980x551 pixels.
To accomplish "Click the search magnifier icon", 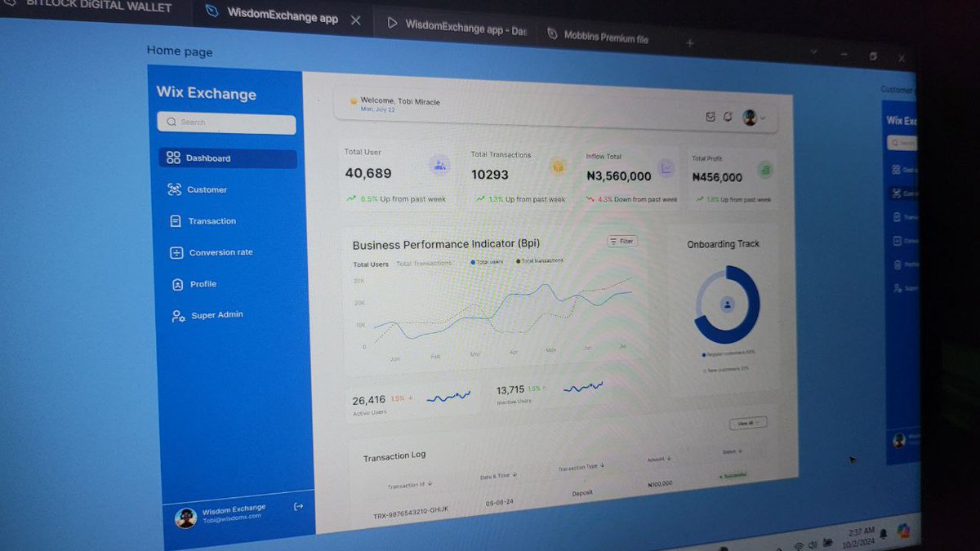I will [171, 122].
